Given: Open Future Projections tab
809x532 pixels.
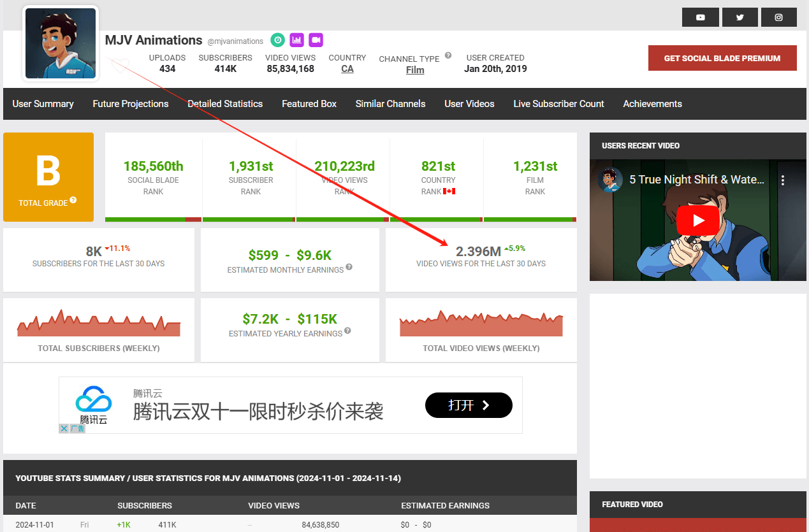Looking at the screenshot, I should [x=131, y=104].
